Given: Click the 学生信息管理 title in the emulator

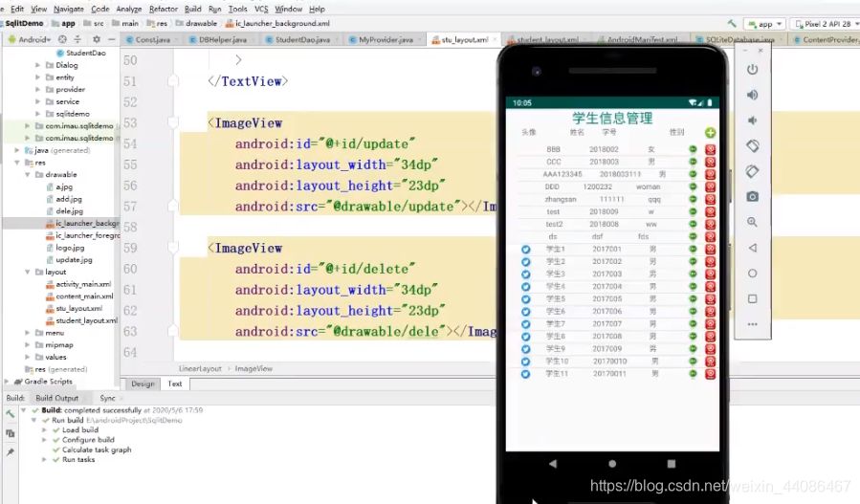Looking at the screenshot, I should click(x=612, y=118).
